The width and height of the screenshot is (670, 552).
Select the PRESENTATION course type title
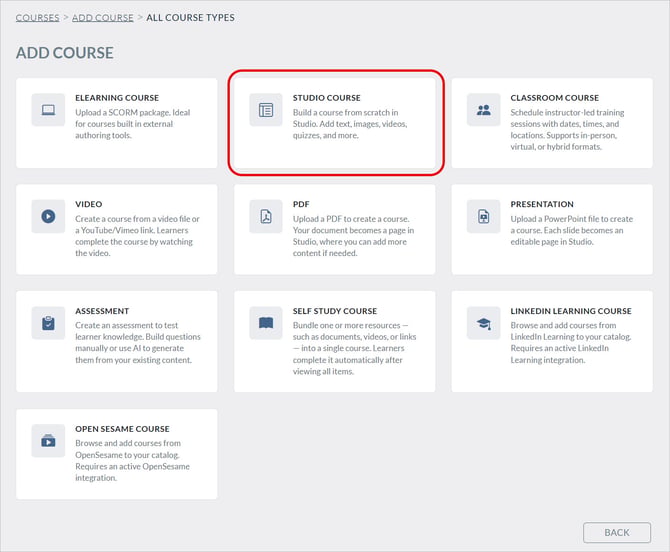click(542, 204)
